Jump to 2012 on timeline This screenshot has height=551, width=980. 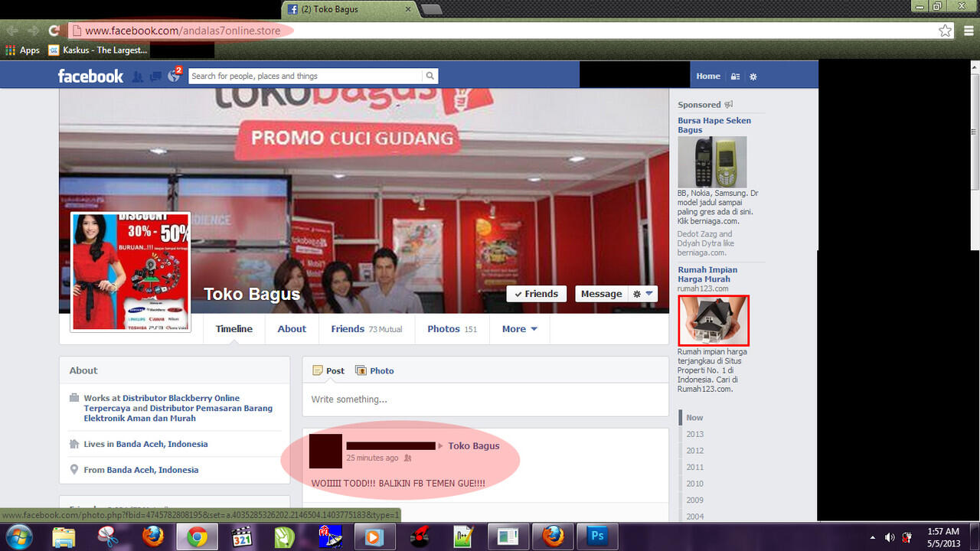coord(694,451)
